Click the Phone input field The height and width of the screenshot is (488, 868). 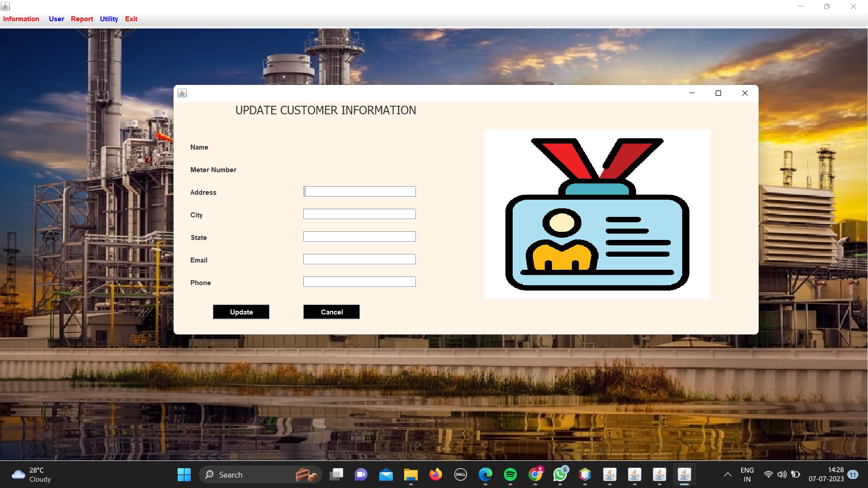359,282
